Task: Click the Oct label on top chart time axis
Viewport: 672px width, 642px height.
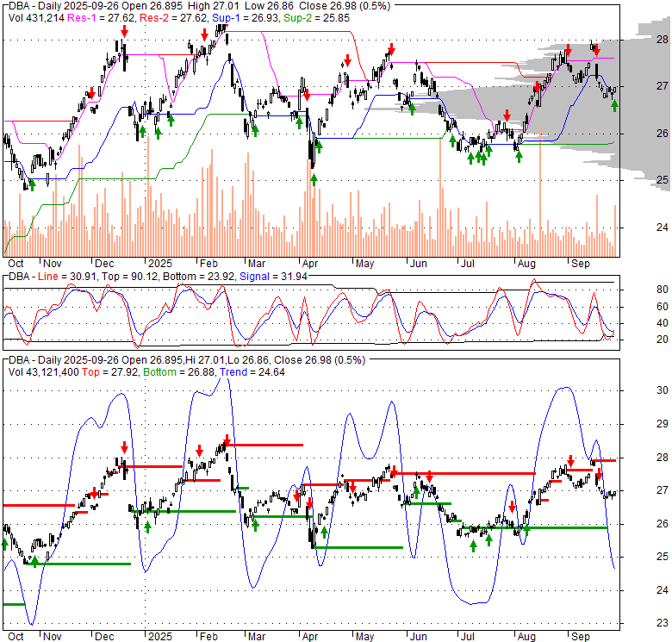Action: point(16,264)
